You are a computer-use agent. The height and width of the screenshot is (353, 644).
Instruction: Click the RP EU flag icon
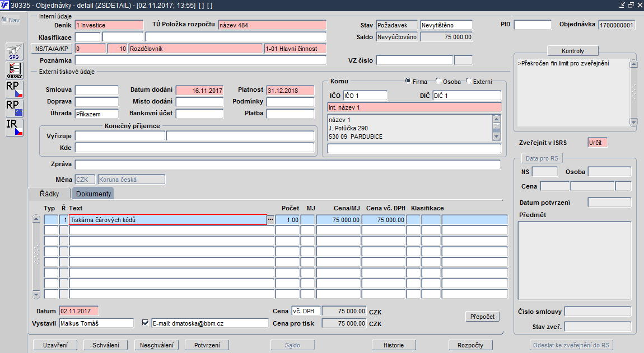pos(15,108)
